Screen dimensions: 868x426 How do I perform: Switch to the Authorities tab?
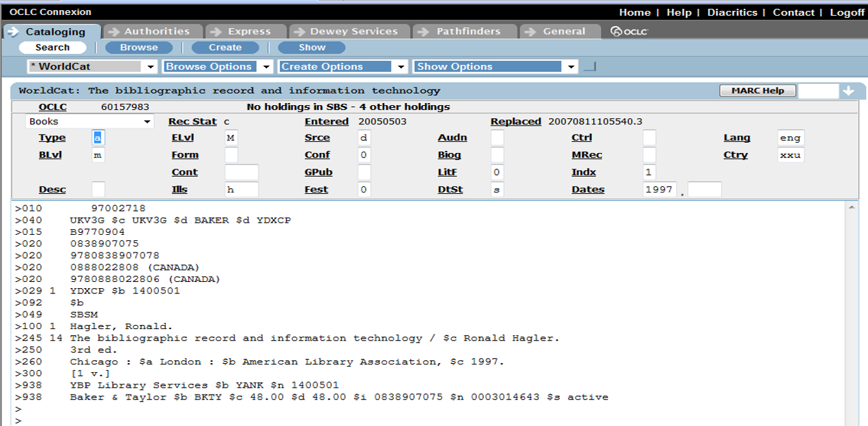coord(156,31)
